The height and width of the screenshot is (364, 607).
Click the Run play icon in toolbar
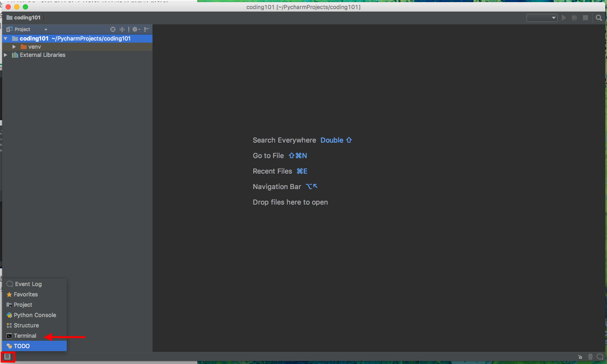tap(564, 18)
